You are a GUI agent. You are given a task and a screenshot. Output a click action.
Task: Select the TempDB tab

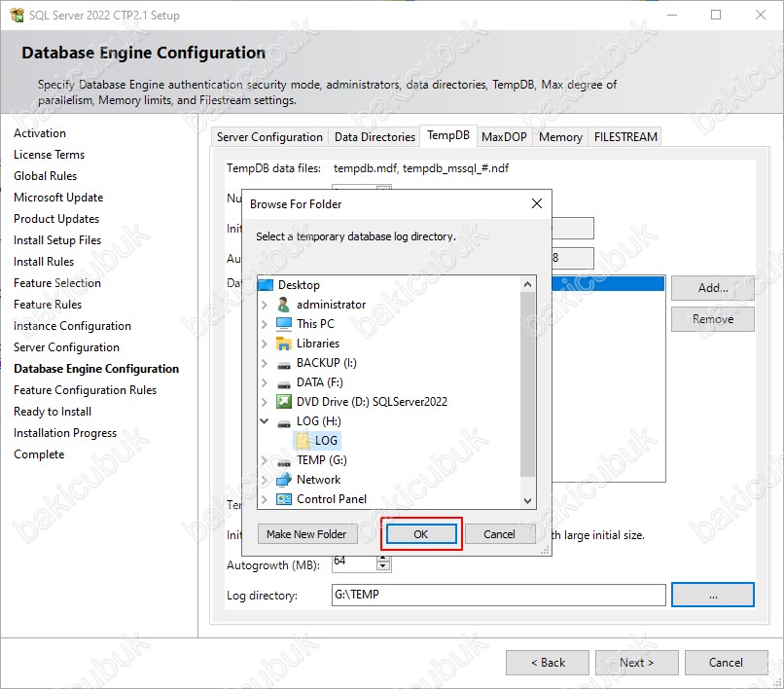[x=448, y=135]
